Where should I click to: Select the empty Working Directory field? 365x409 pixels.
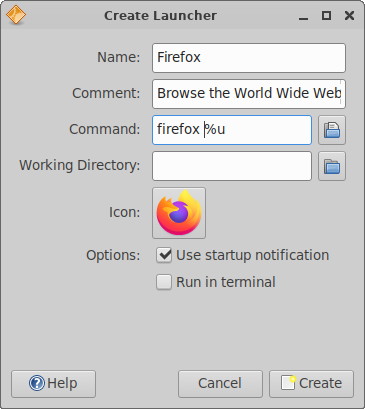tap(232, 166)
